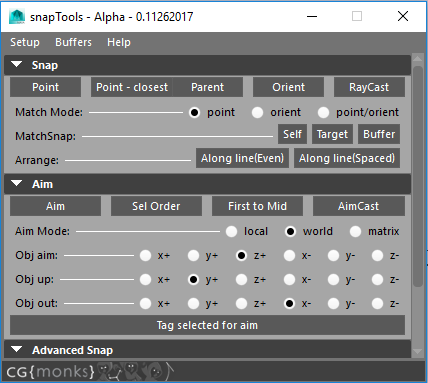The width and height of the screenshot is (428, 383).
Task: Set Aim Mode to matrix
Action: pyautogui.click(x=355, y=231)
